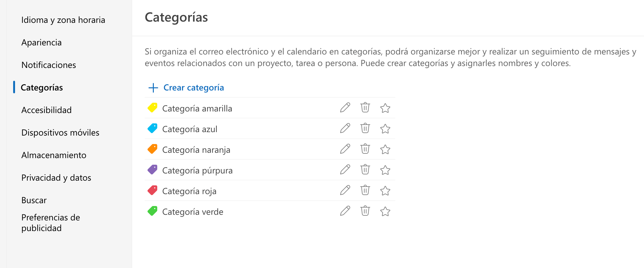Click the green Categoría verde tag

(153, 211)
